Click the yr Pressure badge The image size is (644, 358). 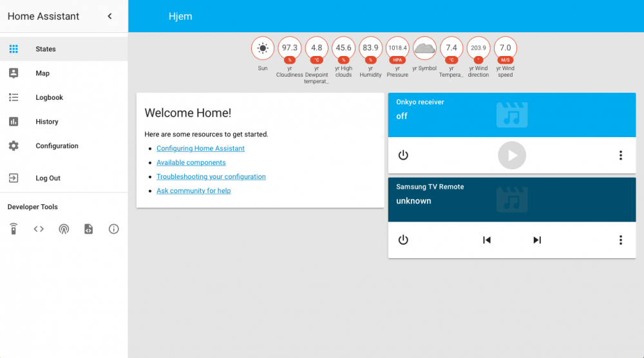tap(397, 48)
